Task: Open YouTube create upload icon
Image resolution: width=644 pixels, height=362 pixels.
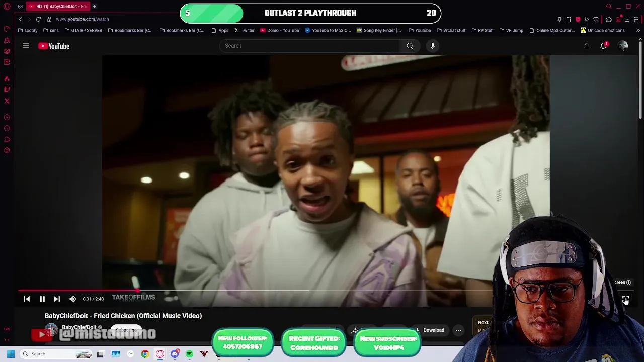Action: pos(587,46)
